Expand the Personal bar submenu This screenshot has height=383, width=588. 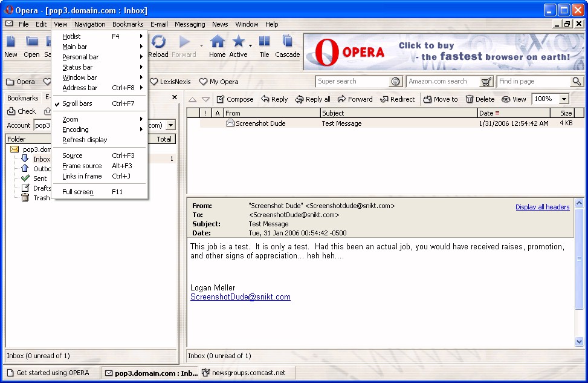[x=99, y=57]
